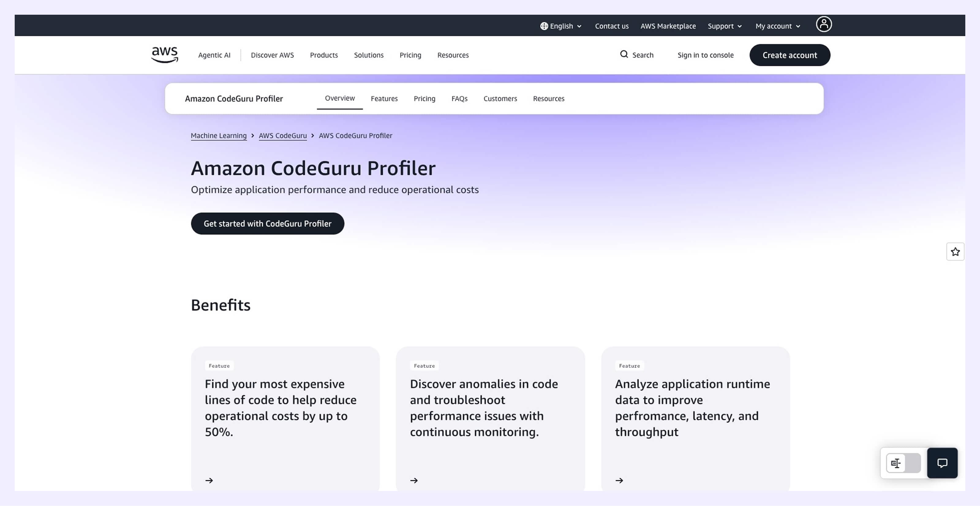Click Sign in to console
The image size is (980, 506).
pos(705,55)
